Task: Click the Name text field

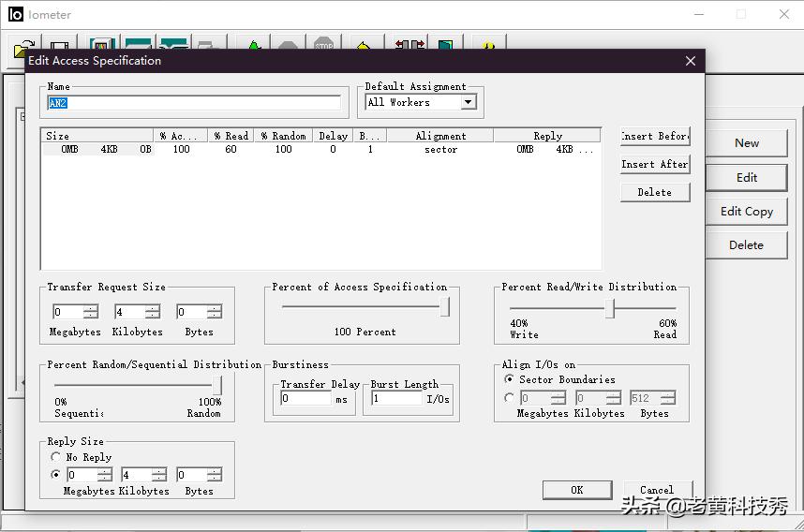Action: [194, 103]
